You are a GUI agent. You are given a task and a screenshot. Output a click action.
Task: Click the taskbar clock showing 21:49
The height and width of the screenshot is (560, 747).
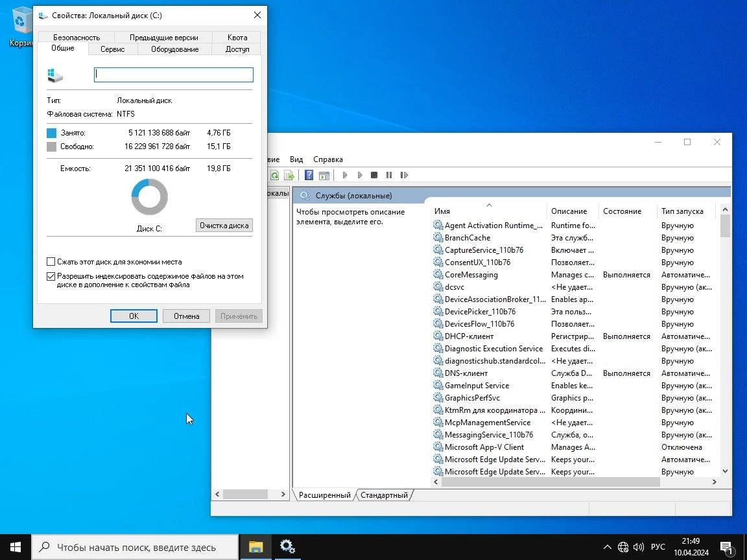691,547
